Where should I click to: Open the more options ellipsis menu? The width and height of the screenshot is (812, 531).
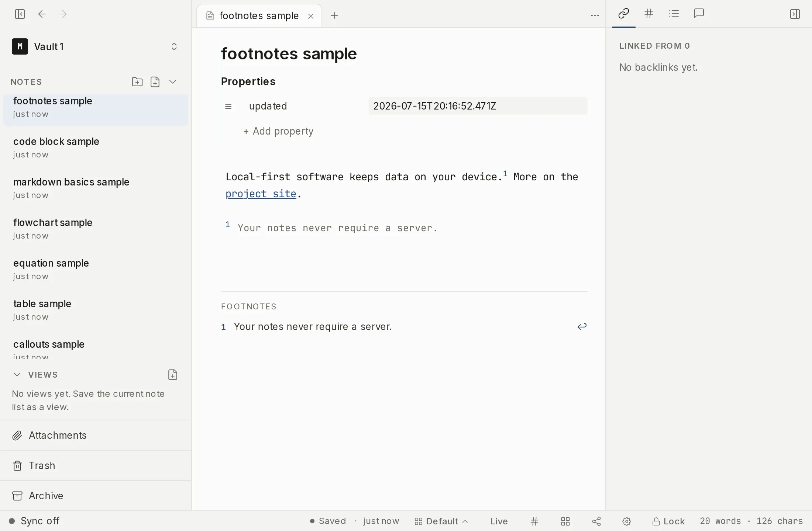pos(595,15)
